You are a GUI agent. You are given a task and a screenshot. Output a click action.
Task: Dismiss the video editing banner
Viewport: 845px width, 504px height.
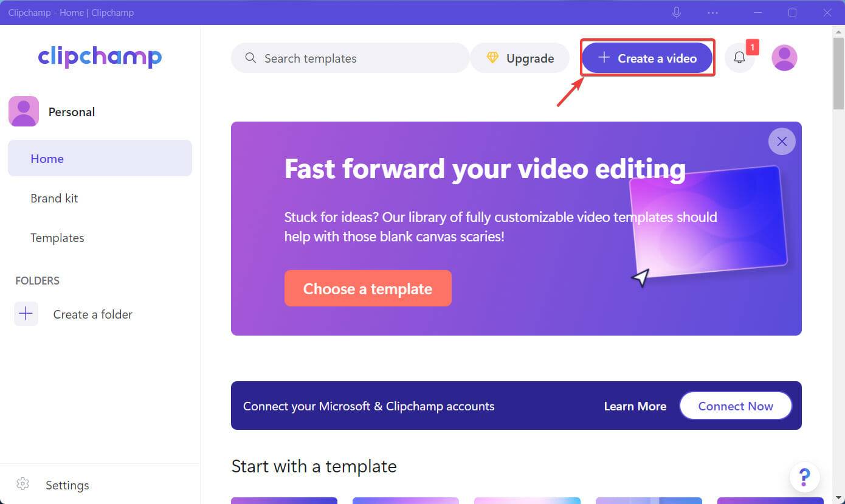[x=782, y=141]
